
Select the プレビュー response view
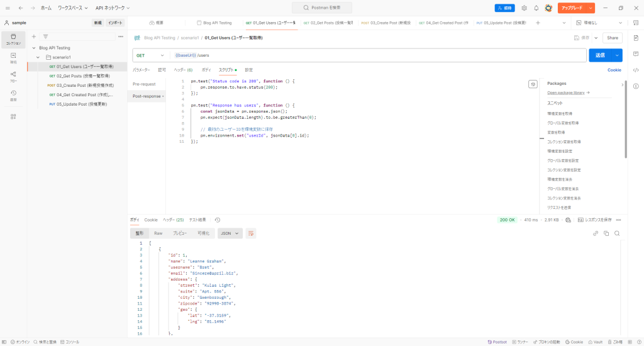point(180,233)
